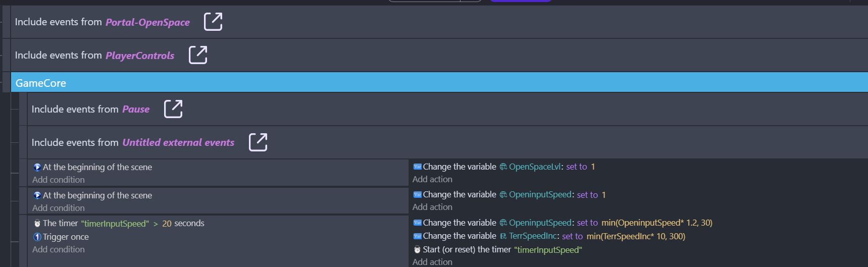Open Portal-OpenSpace external events via arrow icon
Image resolution: width=868 pixels, height=267 pixels.
(213, 22)
